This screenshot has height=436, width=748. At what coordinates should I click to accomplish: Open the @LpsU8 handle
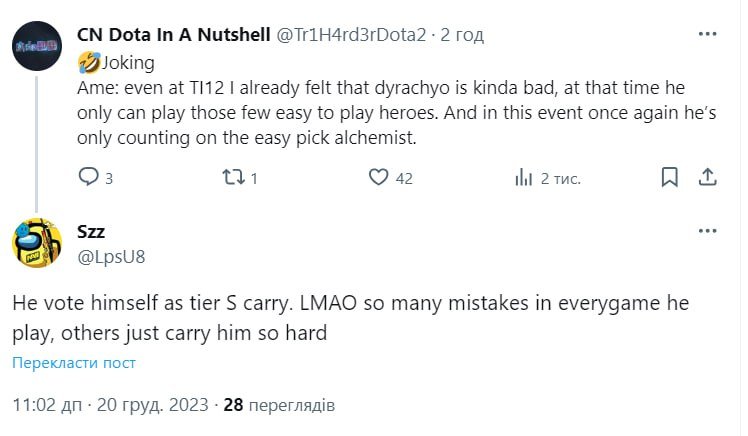click(x=111, y=256)
